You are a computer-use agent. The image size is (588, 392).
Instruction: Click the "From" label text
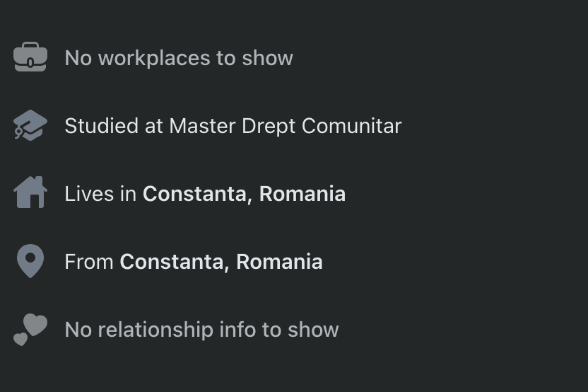click(x=89, y=262)
